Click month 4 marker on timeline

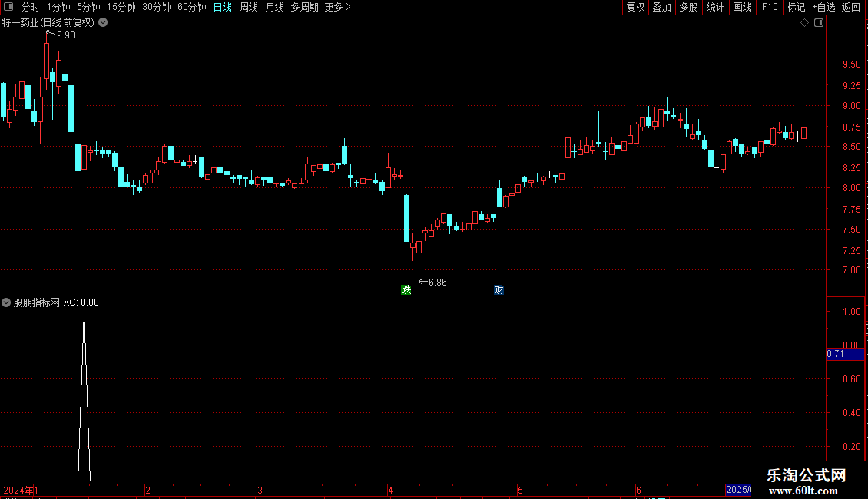(x=390, y=490)
